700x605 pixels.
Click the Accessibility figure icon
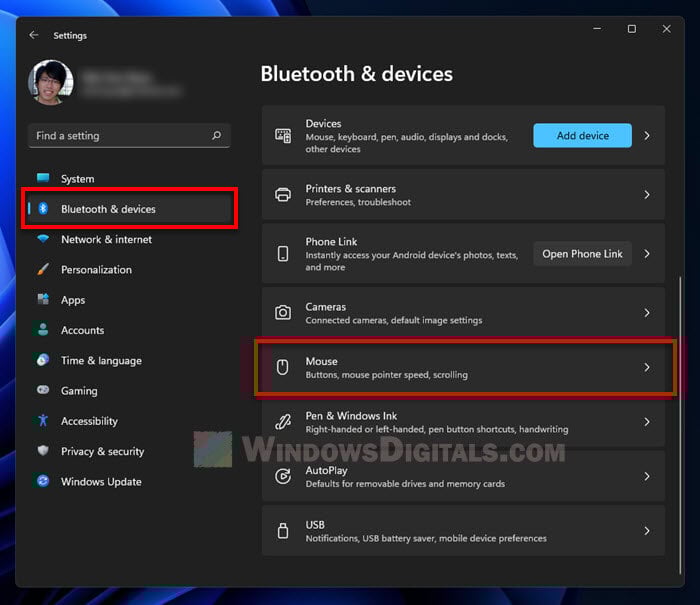[43, 420]
